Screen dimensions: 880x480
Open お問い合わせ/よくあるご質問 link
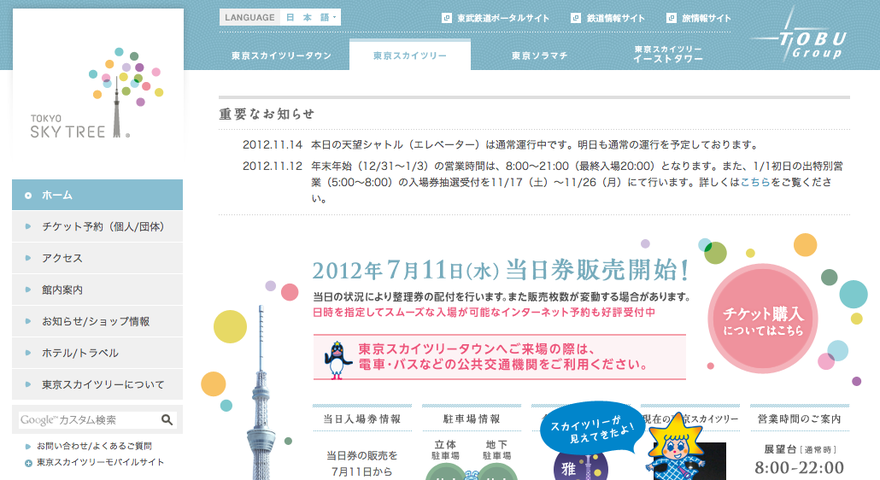click(94, 446)
